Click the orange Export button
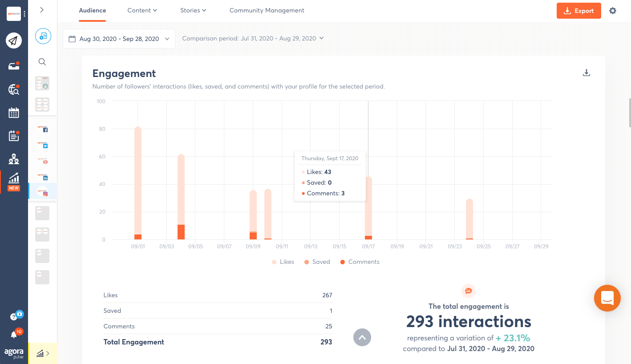631x364 pixels. pos(578,11)
